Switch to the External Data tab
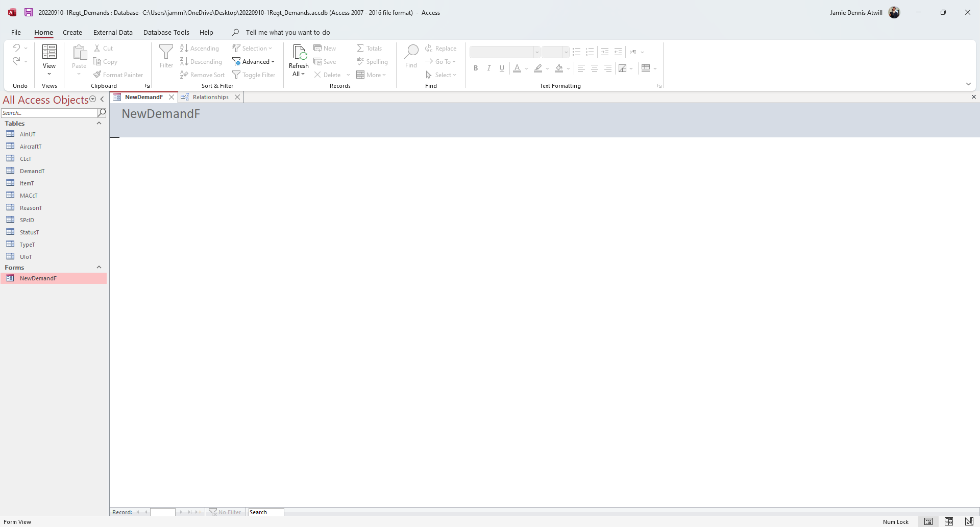The width and height of the screenshot is (980, 527). pos(113,33)
